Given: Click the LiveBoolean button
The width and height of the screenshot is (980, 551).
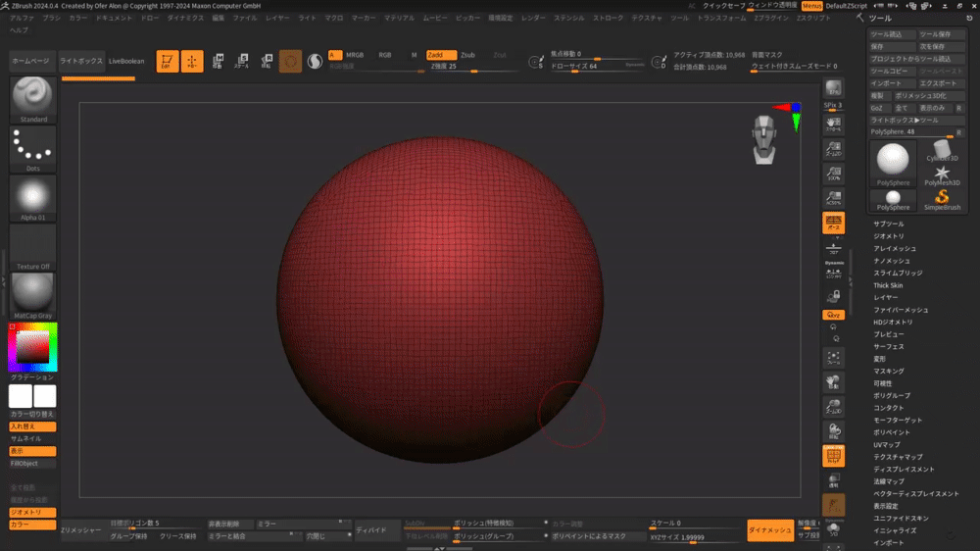Looking at the screenshot, I should (126, 62).
